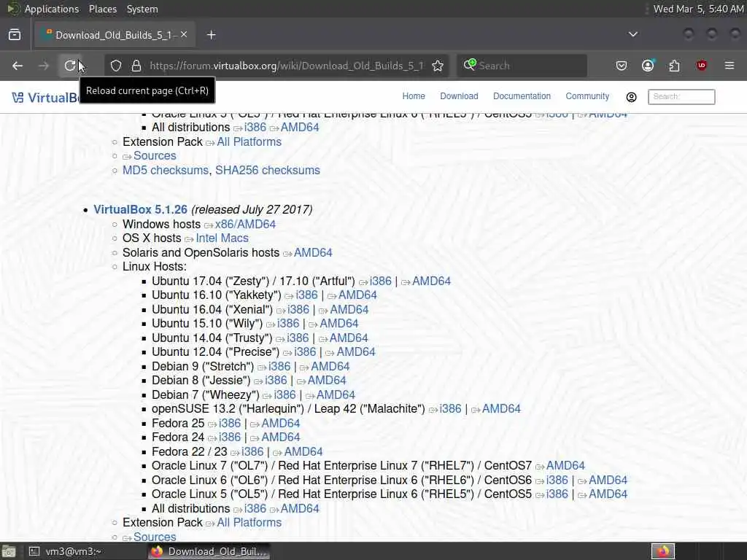Click the site security padlock icon
This screenshot has width=747, height=560.
[136, 66]
